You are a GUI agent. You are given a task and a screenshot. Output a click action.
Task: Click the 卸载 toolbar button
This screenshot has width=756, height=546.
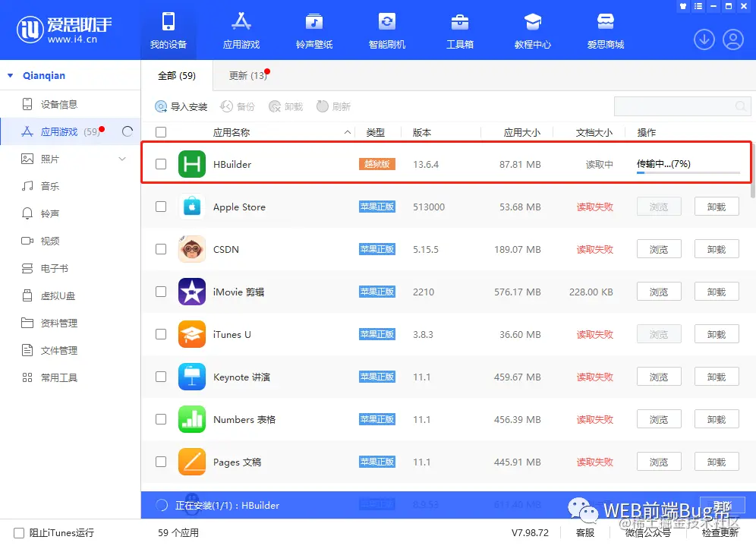tap(286, 106)
